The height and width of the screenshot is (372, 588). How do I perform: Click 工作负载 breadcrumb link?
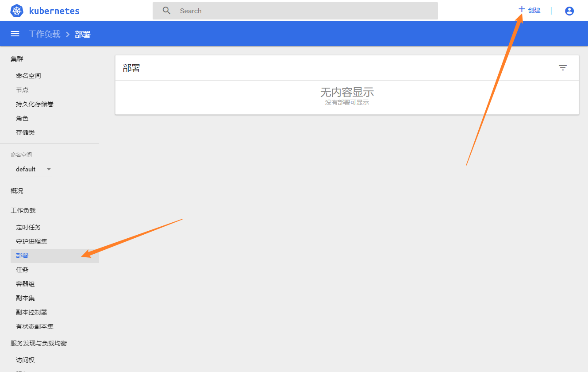44,34
